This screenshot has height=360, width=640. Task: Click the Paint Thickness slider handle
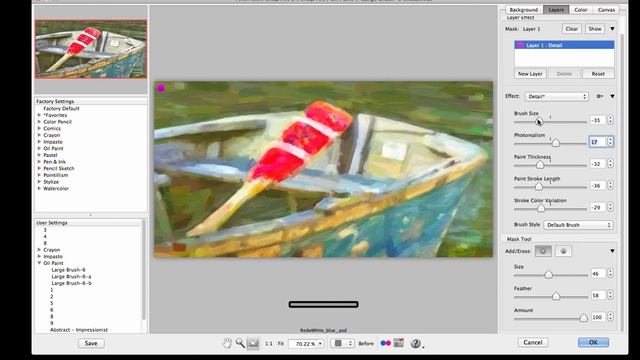point(540,164)
